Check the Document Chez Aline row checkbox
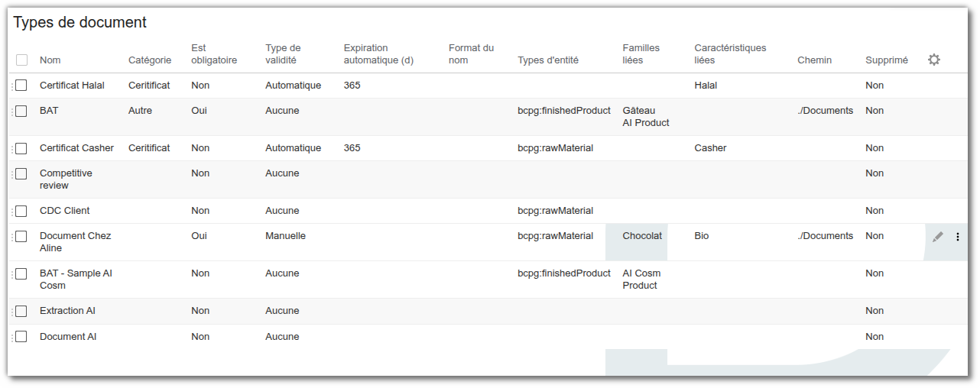Image resolution: width=980 pixels, height=388 pixels. click(21, 236)
